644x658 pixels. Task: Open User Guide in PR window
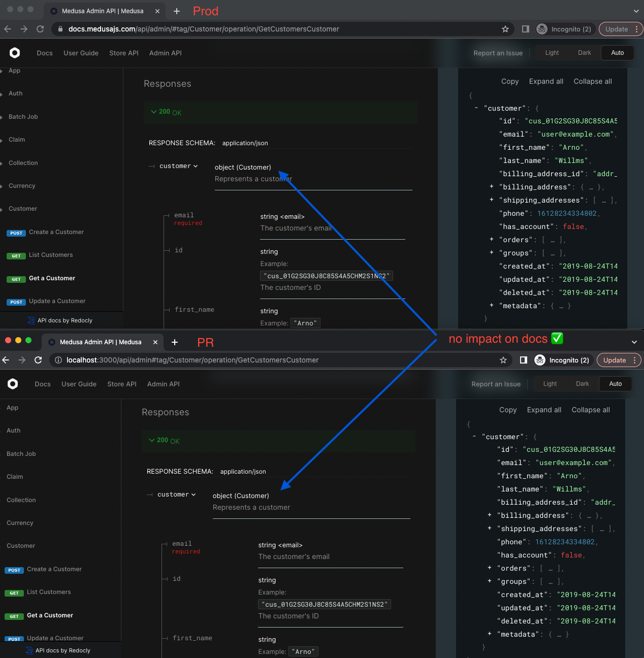coord(79,384)
